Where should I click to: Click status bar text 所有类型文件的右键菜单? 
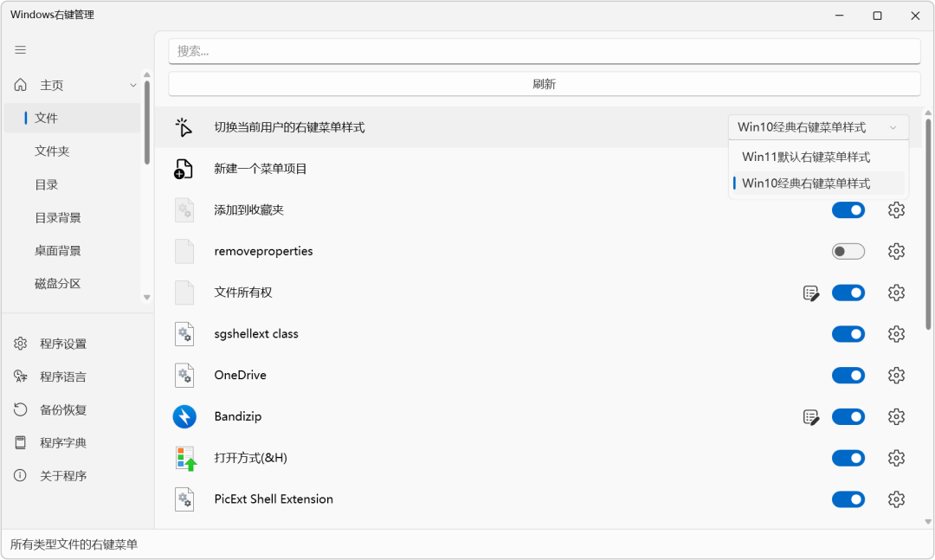[x=74, y=544]
